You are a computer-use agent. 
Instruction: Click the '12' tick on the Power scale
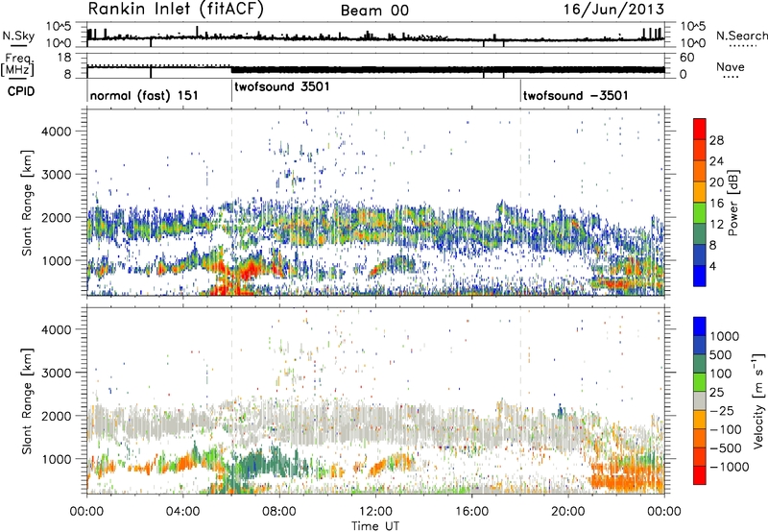coord(716,225)
